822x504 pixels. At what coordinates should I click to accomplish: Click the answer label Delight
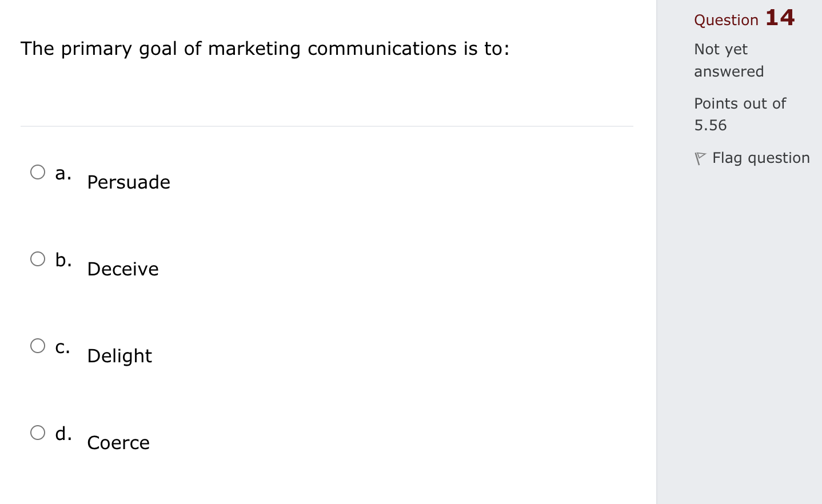point(119,355)
